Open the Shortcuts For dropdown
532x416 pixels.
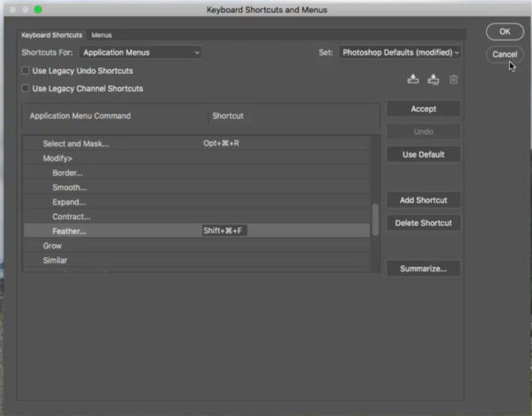pyautogui.click(x=141, y=53)
